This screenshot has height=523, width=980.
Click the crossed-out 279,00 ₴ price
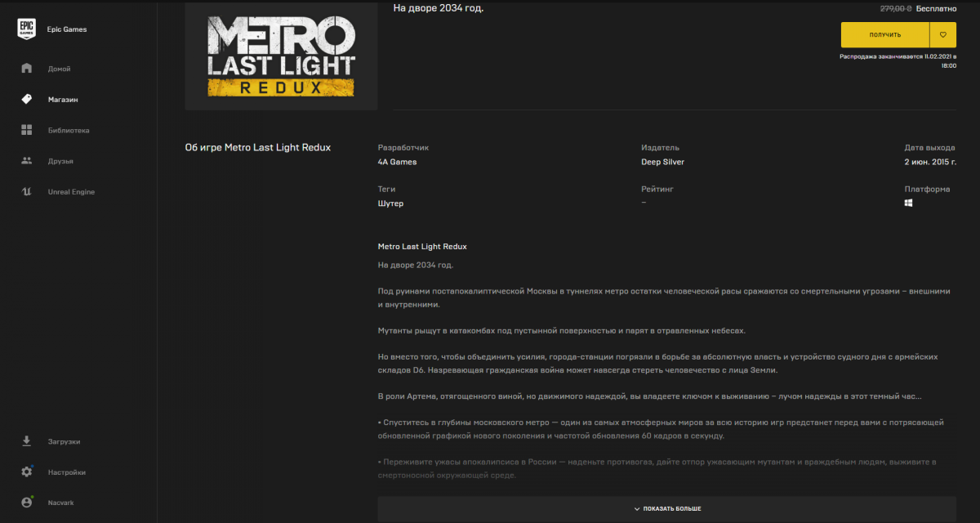[896, 8]
